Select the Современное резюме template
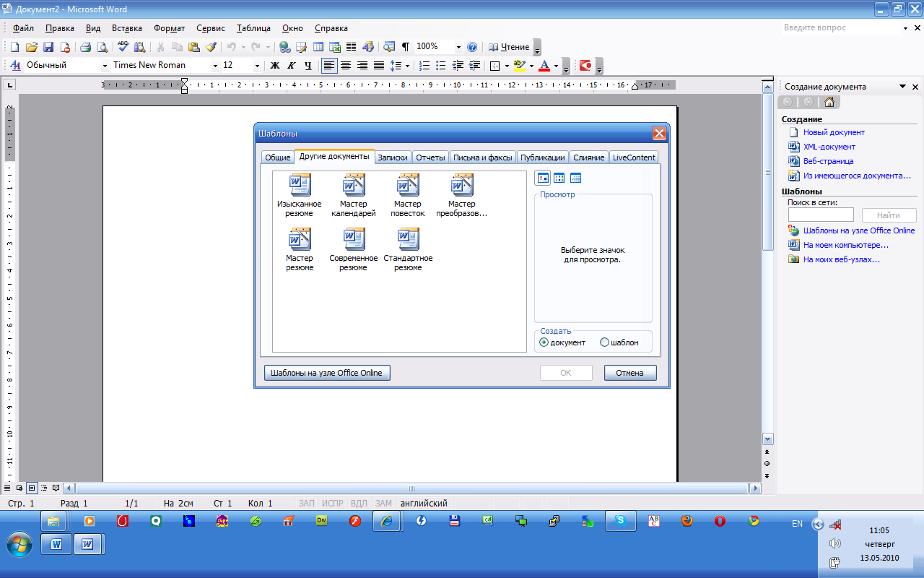 354,250
